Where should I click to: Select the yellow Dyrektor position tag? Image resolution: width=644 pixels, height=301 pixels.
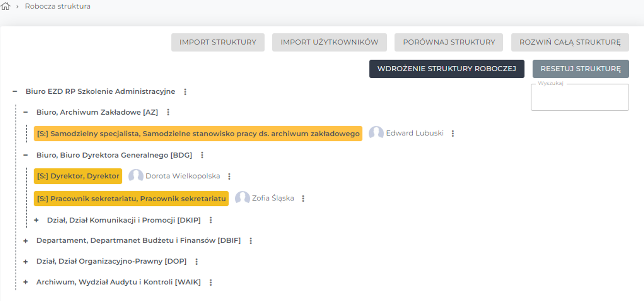(x=78, y=176)
